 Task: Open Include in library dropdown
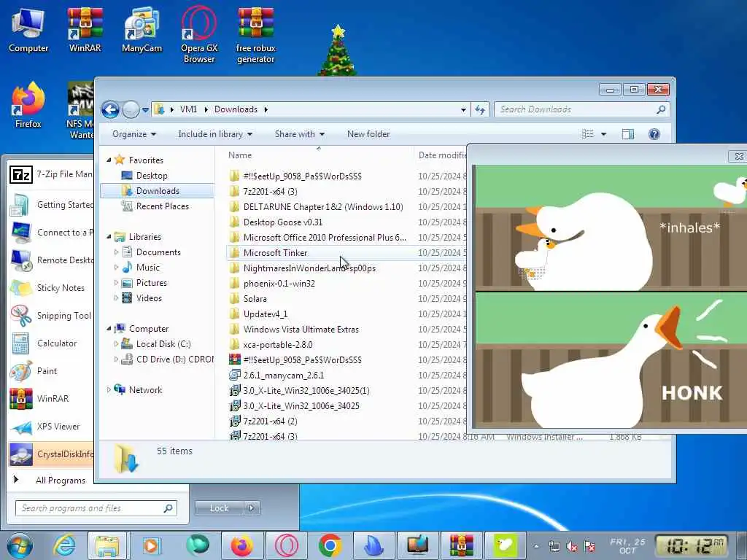coord(215,134)
